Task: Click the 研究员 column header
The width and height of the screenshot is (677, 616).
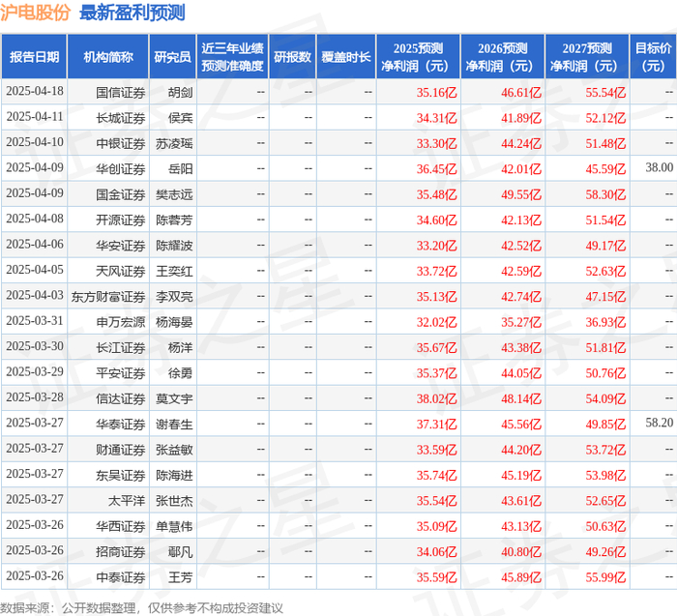Action: tap(173, 57)
